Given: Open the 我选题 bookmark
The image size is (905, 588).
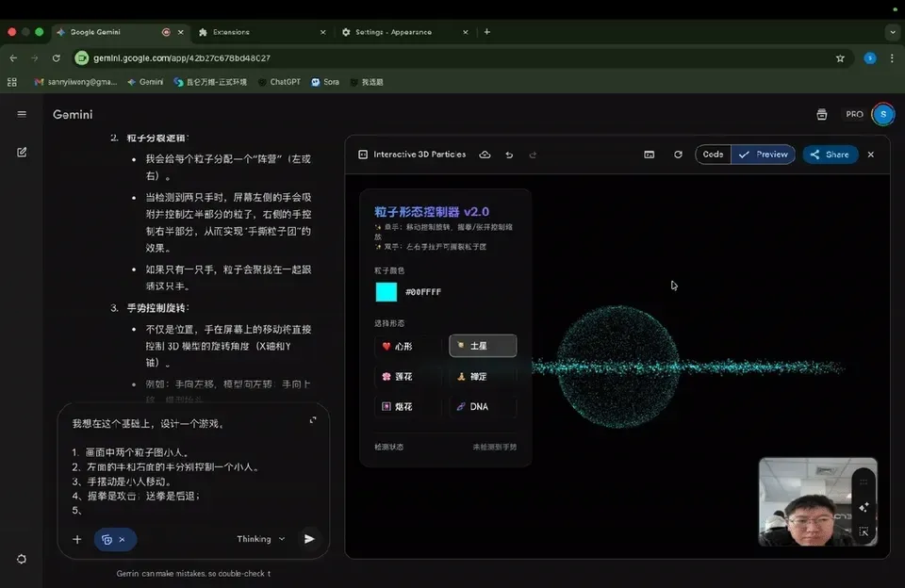Looking at the screenshot, I should point(367,82).
